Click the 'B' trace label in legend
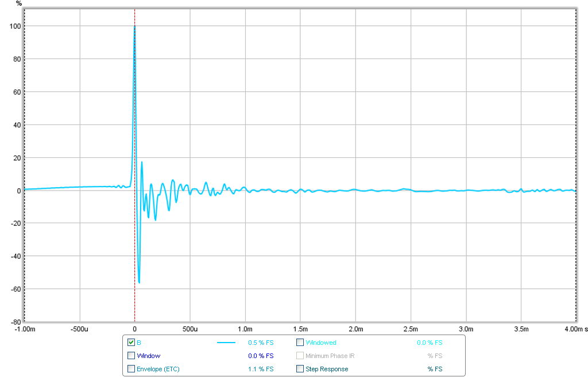Screen dimensions: 588x377 point(139,343)
